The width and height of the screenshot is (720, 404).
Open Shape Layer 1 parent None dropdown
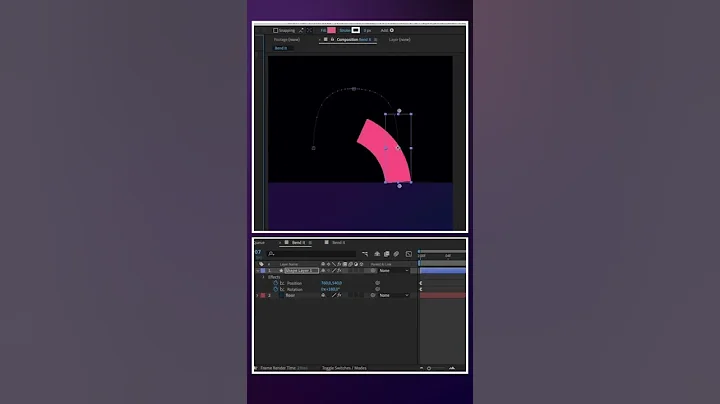(394, 271)
